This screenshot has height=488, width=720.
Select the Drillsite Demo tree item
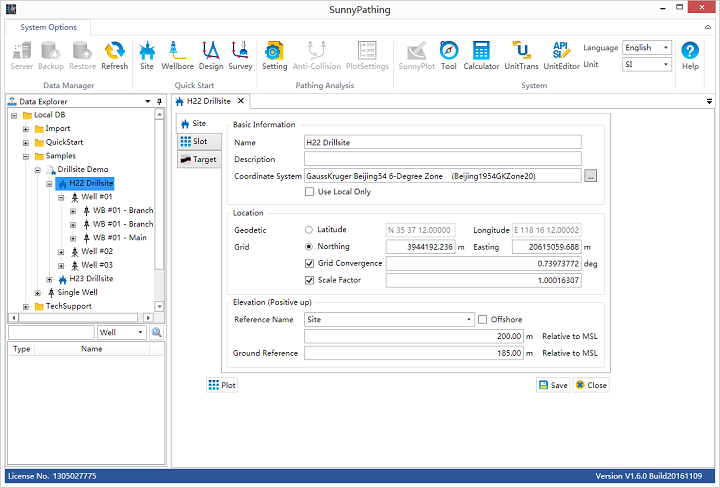click(x=83, y=169)
